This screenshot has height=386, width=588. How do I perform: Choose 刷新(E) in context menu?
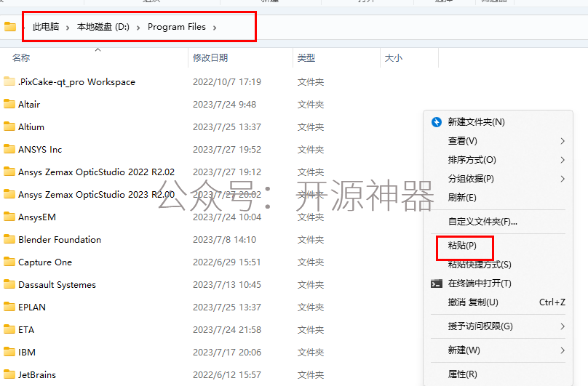(462, 198)
